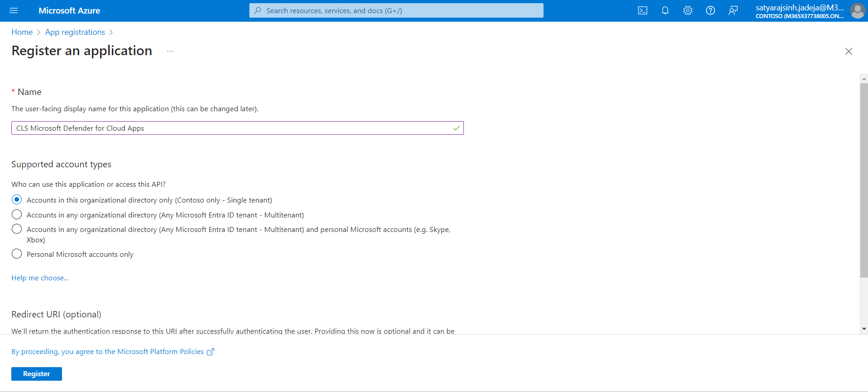Click the application Name input field

(x=238, y=128)
